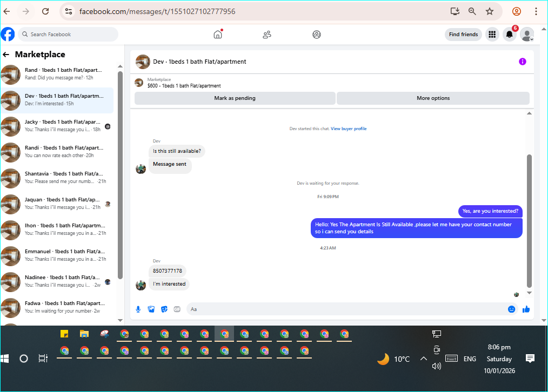Open the Fadwa conversation
The width and height of the screenshot is (548, 392).
pos(57,307)
